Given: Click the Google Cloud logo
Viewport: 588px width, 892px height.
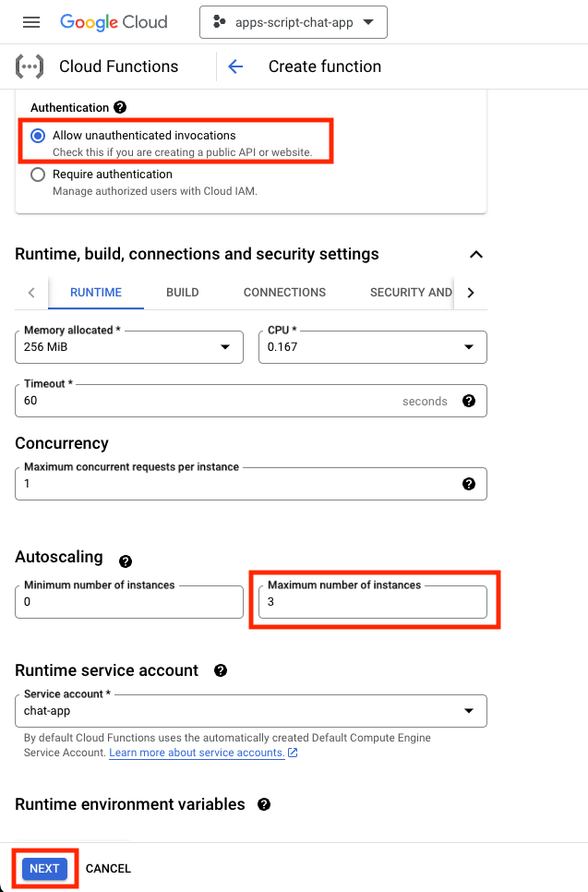Looking at the screenshot, I should pos(114,22).
